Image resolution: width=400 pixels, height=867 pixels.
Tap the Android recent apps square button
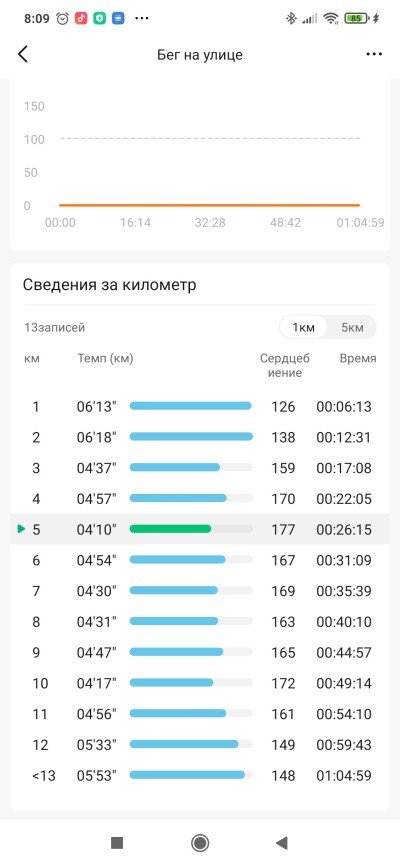coord(117,843)
